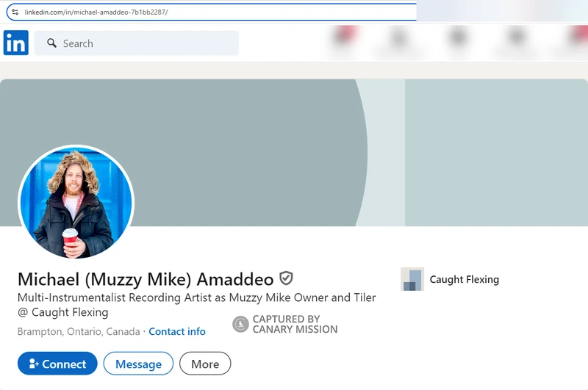Click the gray profile banner image
This screenshot has width=588, height=390.
(x=294, y=153)
